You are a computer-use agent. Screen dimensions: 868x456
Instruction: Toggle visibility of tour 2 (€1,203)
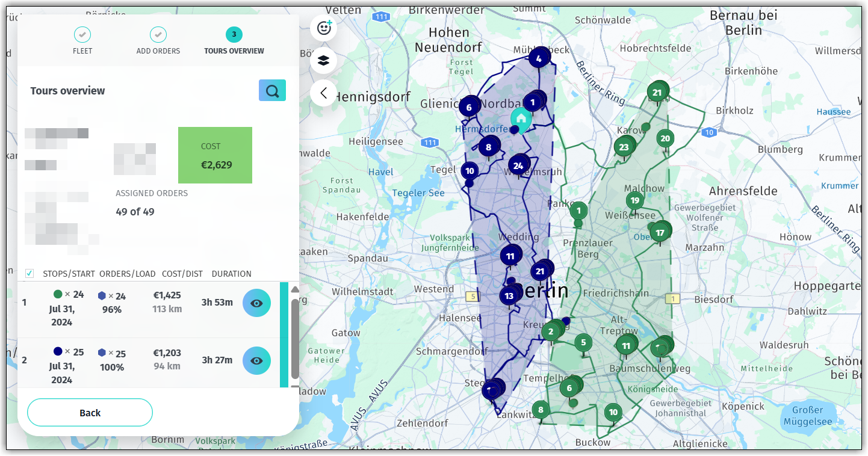click(256, 360)
